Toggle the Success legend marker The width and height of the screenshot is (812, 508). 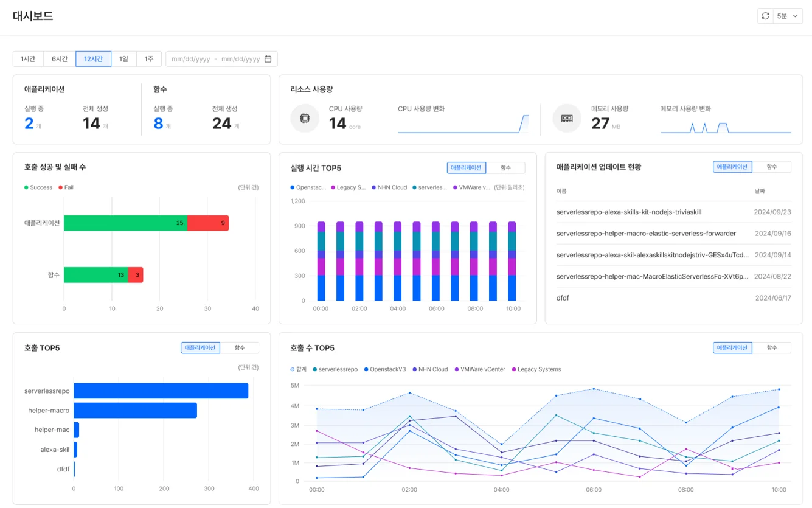coord(27,187)
